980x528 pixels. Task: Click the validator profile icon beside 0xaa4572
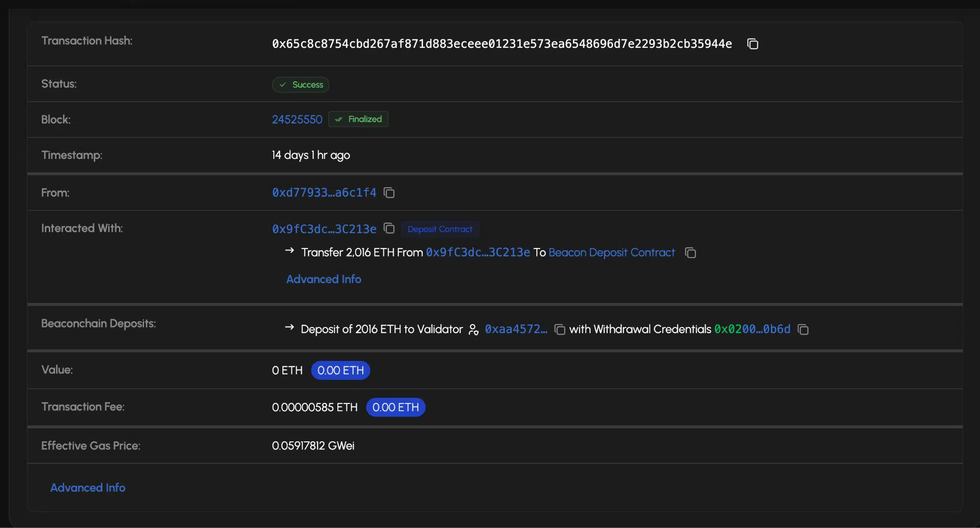(x=474, y=329)
